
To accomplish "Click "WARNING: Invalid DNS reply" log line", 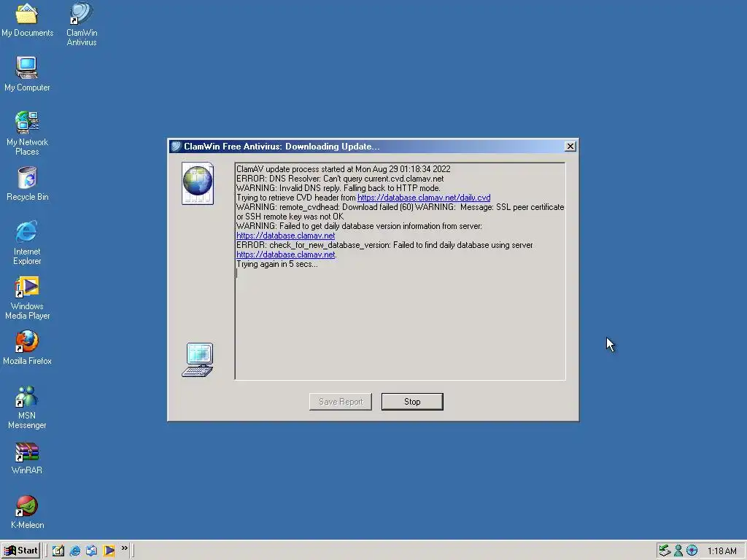I will tap(338, 188).
